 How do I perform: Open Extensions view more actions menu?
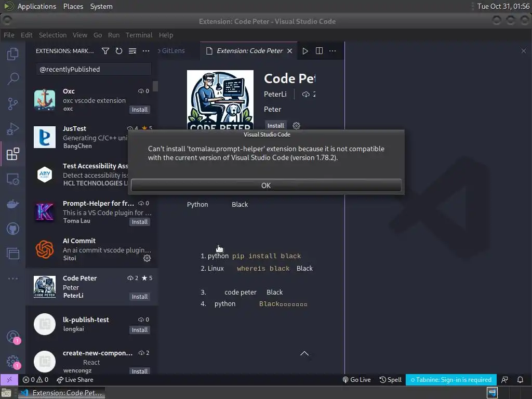[x=146, y=51]
